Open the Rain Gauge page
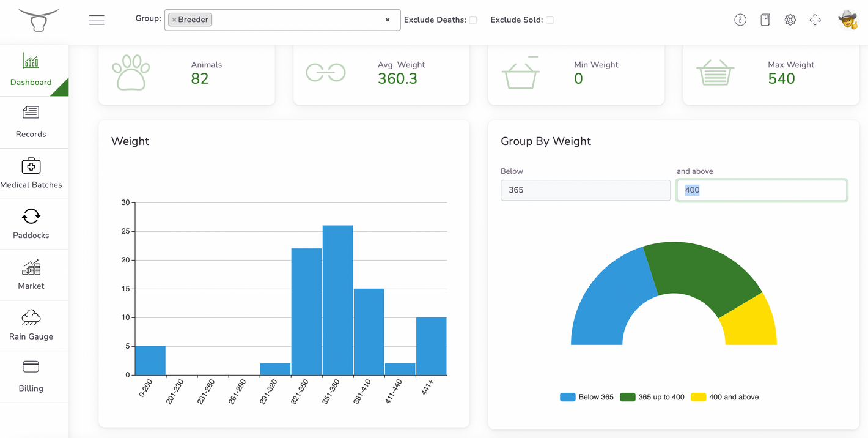The height and width of the screenshot is (438, 868). pos(31,325)
